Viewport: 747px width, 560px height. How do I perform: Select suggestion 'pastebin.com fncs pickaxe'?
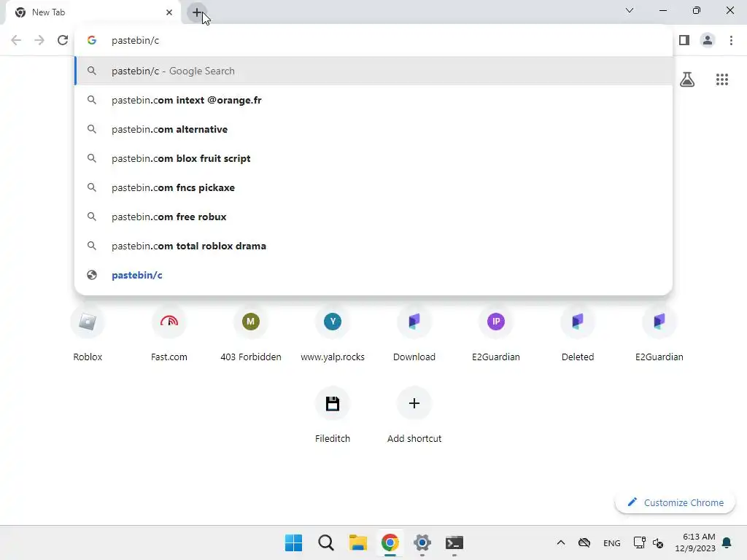[373, 187]
